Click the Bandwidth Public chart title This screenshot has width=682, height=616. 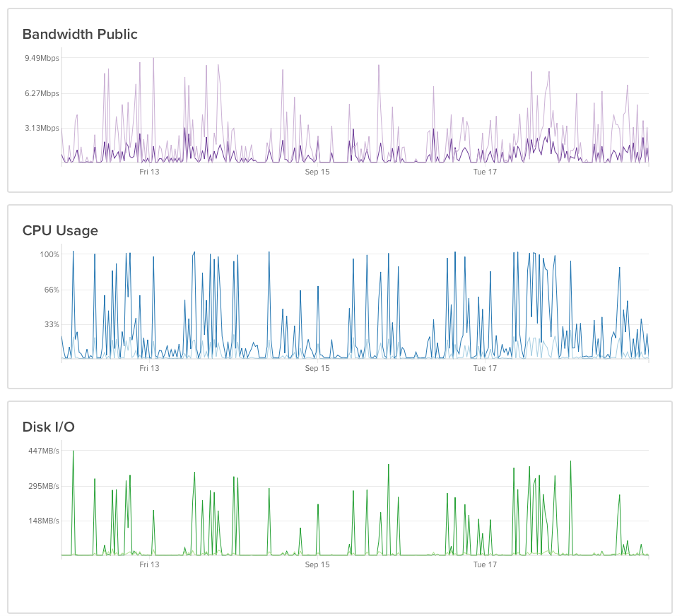[80, 34]
